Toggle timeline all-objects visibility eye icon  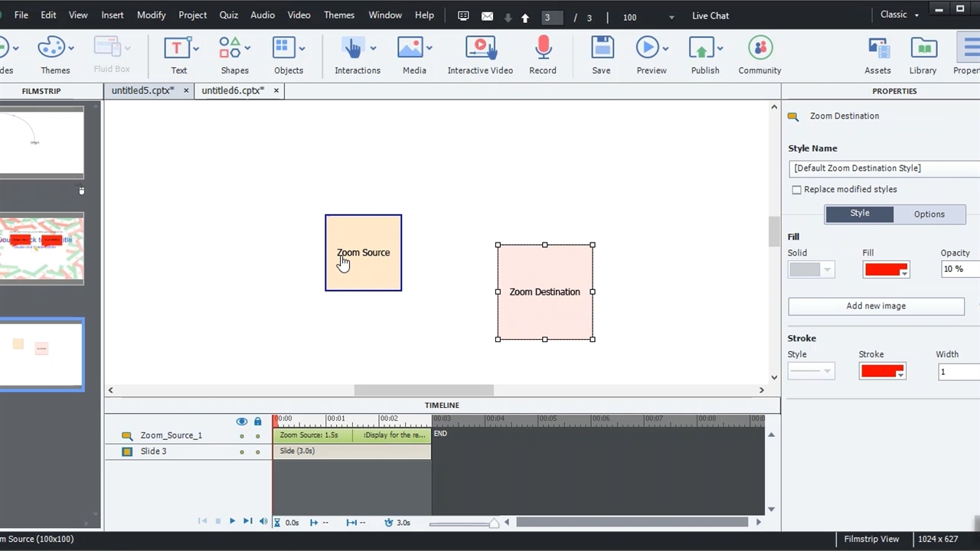pos(242,422)
